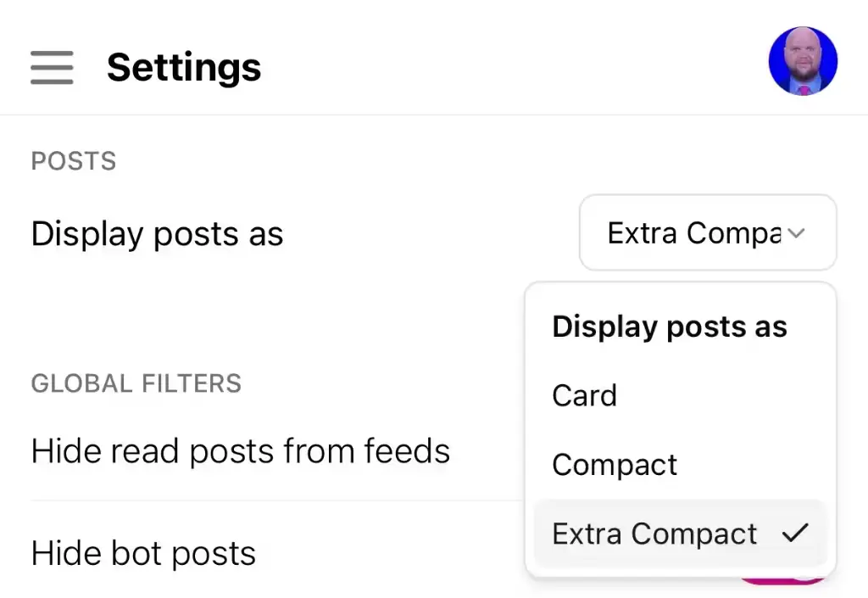Click the Settings page title
The image size is (868, 598).
click(184, 67)
